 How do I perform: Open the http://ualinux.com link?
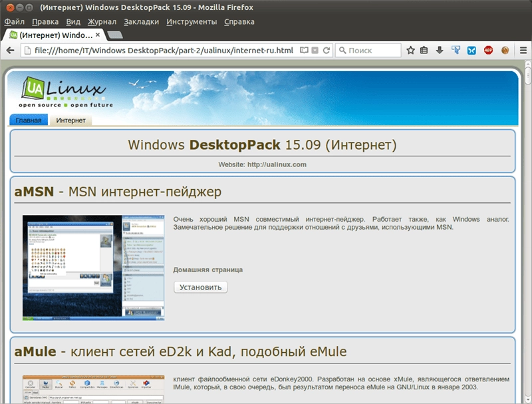pyautogui.click(x=277, y=164)
